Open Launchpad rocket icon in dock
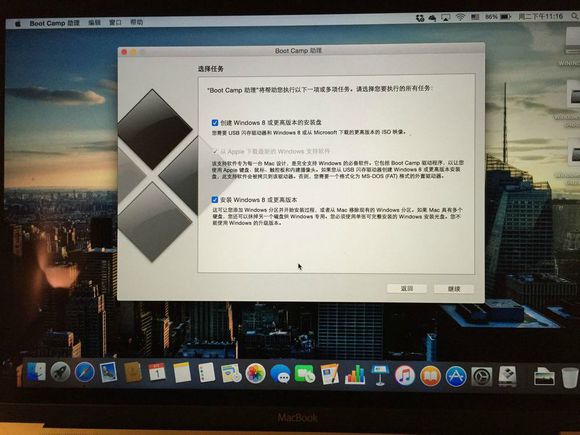This screenshot has width=580, height=435. [x=60, y=372]
